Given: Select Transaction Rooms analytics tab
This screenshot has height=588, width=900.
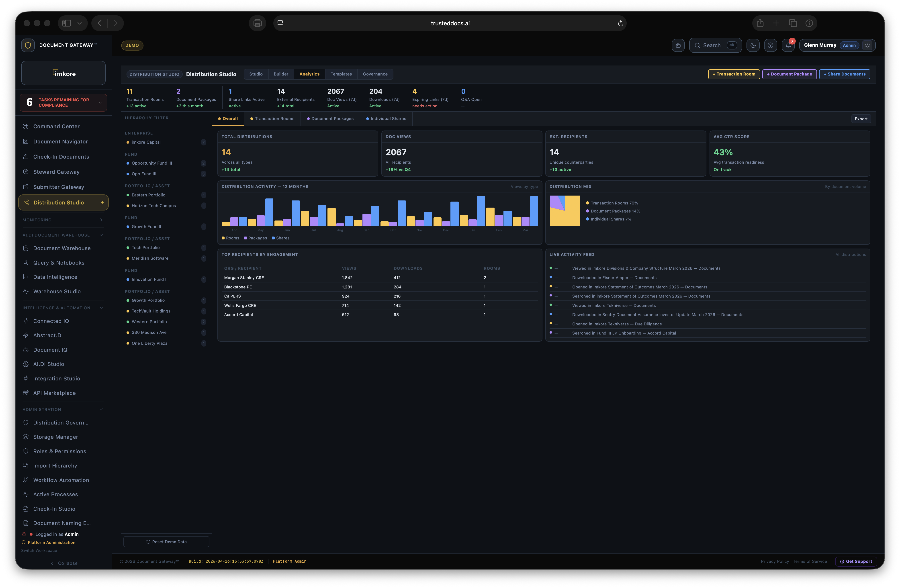Looking at the screenshot, I should 272,119.
